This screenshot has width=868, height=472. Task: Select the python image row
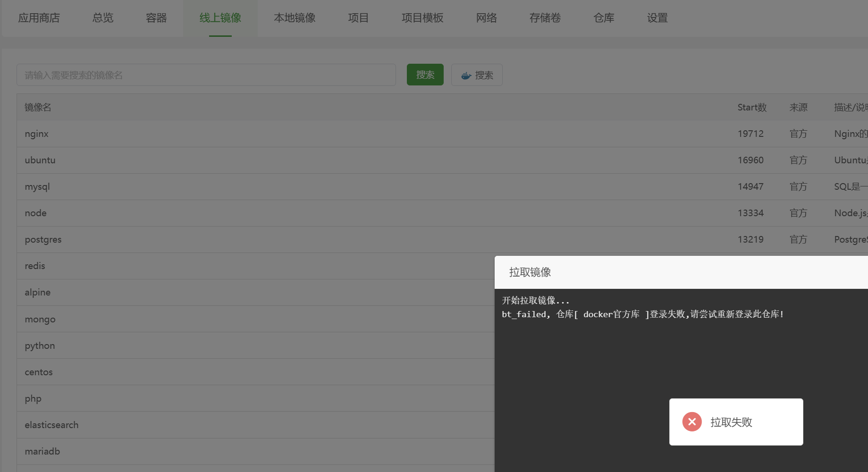point(255,346)
